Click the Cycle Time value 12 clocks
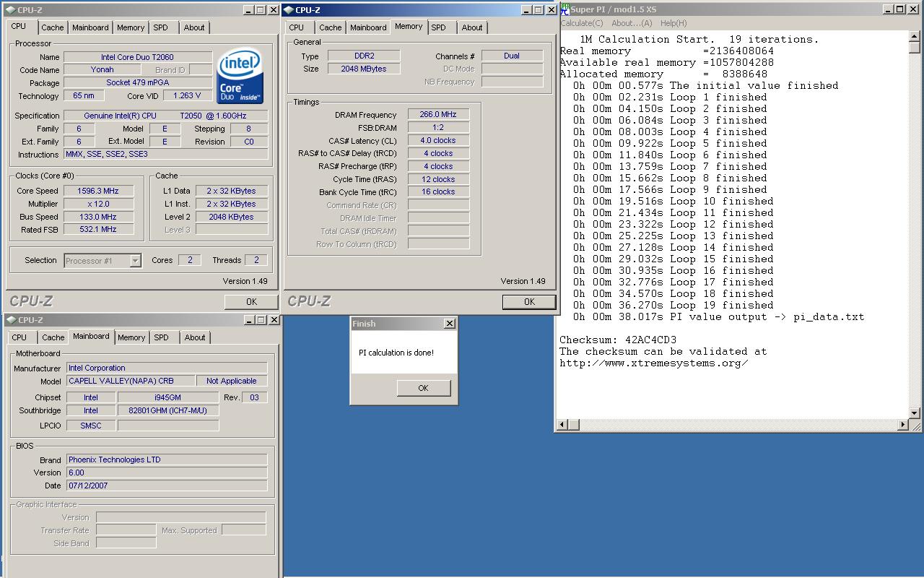The width and height of the screenshot is (924, 578). [x=438, y=179]
